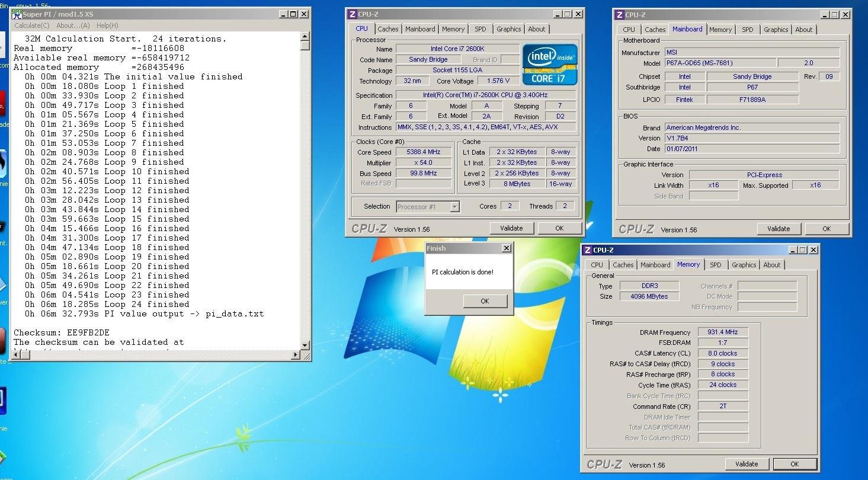
Task: Open About...(A) menu in Super PI
Action: click(73, 25)
